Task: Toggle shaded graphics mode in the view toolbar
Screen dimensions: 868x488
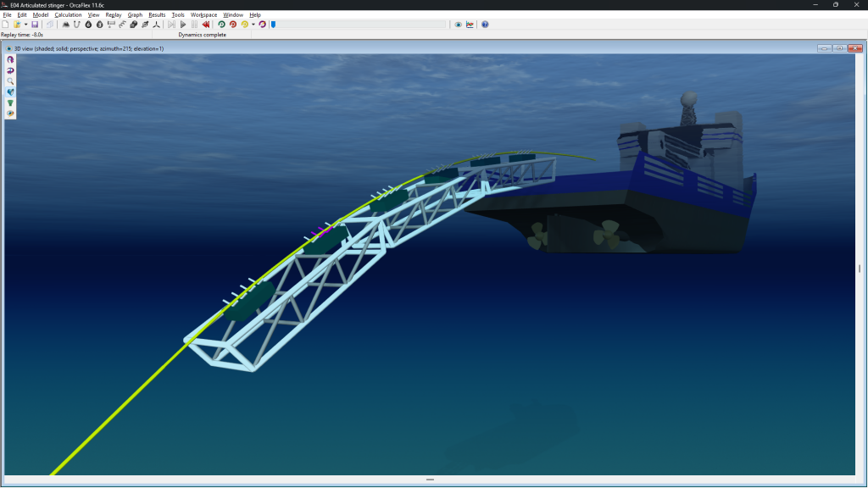Action: coord(11,91)
